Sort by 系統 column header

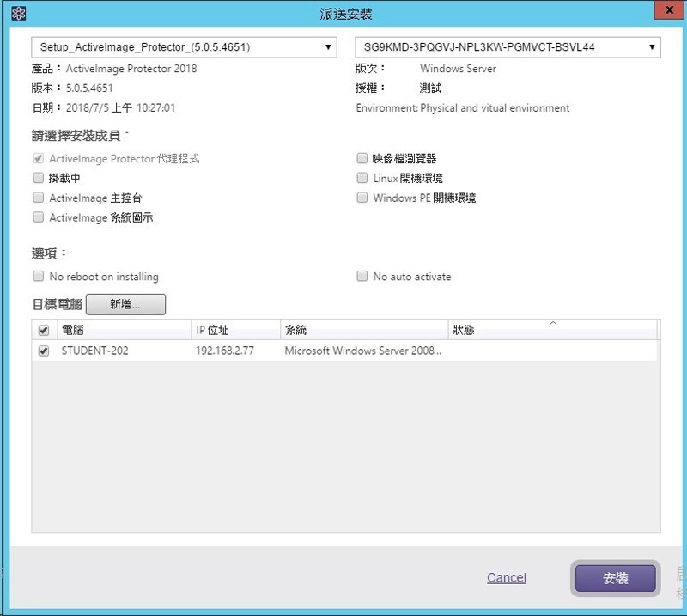click(364, 330)
